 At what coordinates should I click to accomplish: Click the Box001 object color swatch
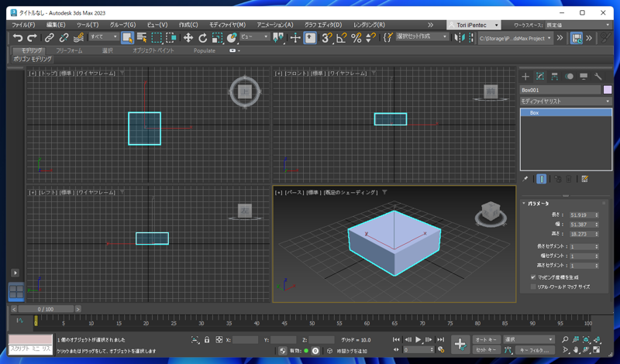coord(608,90)
